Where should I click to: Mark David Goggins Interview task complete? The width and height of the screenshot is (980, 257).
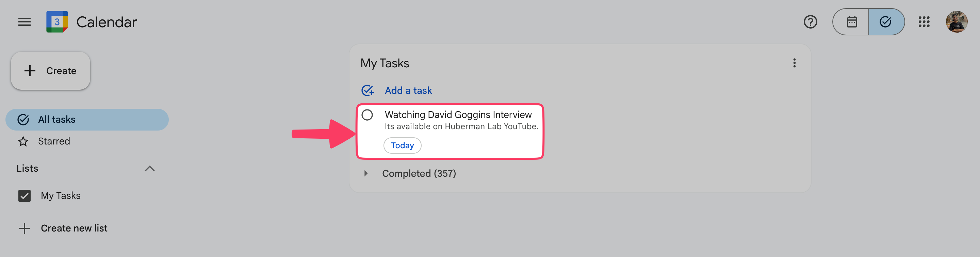[367, 115]
